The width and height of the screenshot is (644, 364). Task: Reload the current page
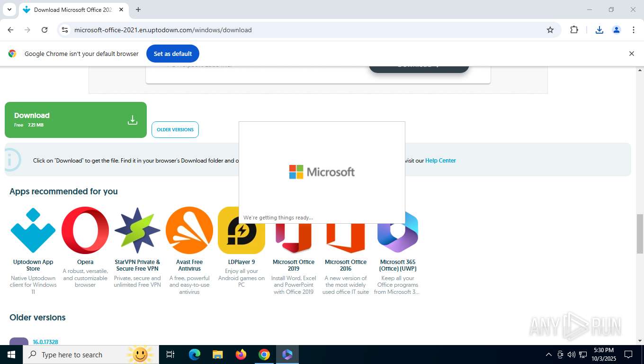pyautogui.click(x=45, y=30)
